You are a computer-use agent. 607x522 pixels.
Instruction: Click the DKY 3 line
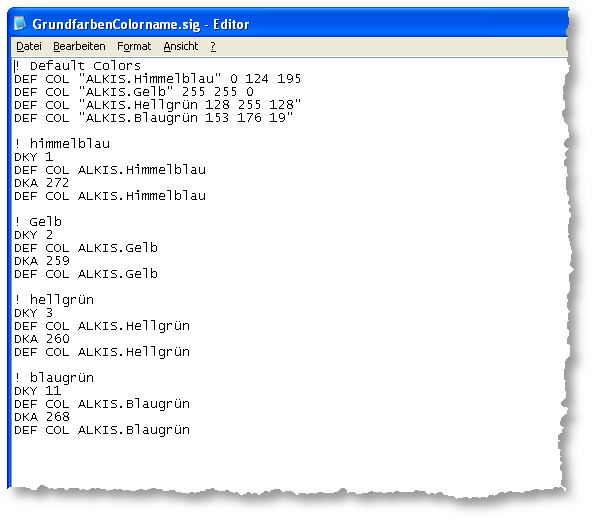(x=34, y=313)
